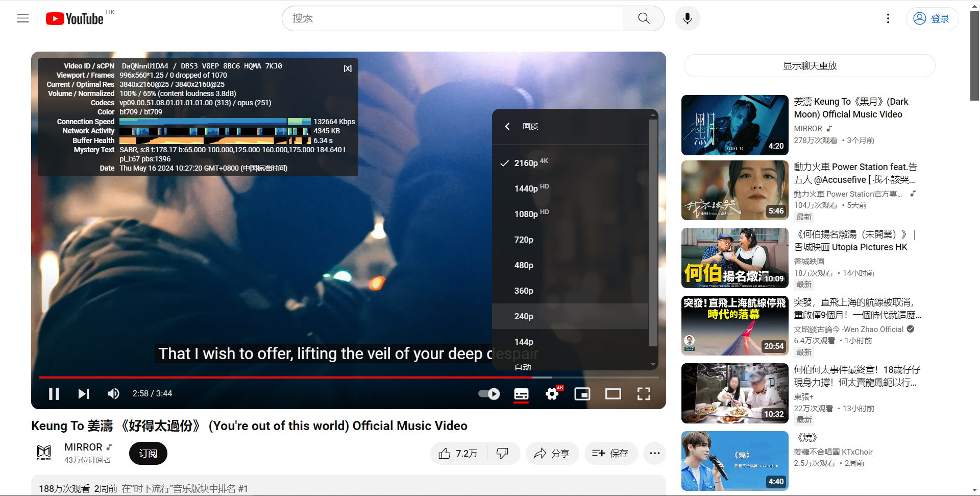Open 文昭談古論今 channel link

pyautogui.click(x=848, y=329)
